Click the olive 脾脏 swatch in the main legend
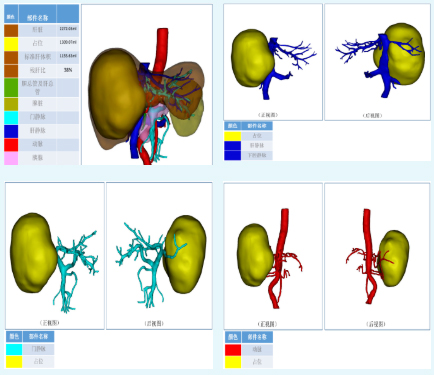Screen dimensions: 434x375 point(11,104)
